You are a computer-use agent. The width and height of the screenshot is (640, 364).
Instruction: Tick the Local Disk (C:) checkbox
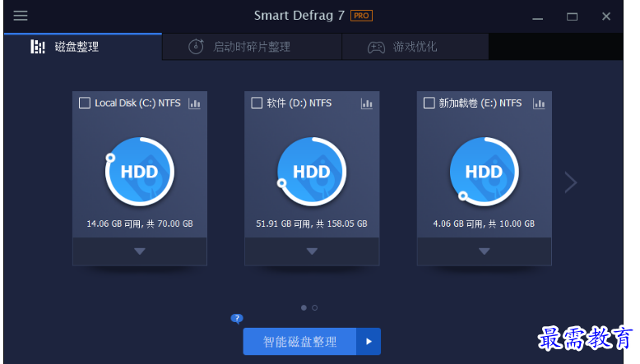click(85, 103)
